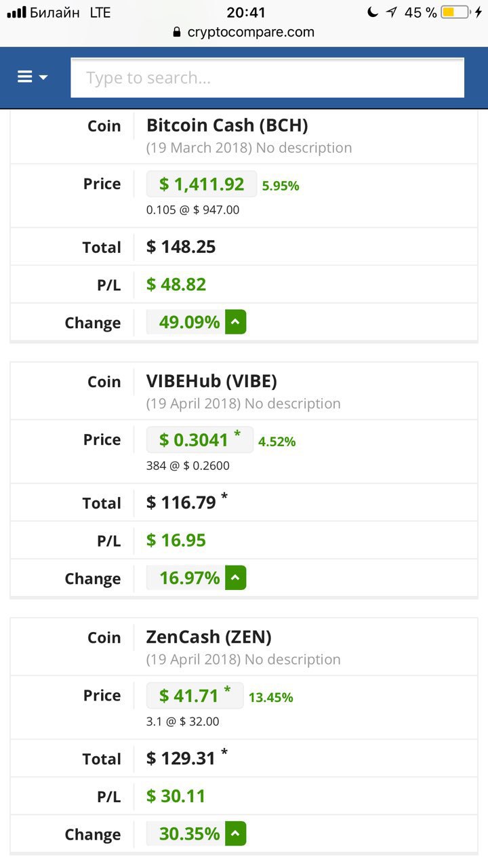This screenshot has width=488, height=868.
Task: Tap the Do Not Disturb moon icon
Action: click(x=372, y=12)
